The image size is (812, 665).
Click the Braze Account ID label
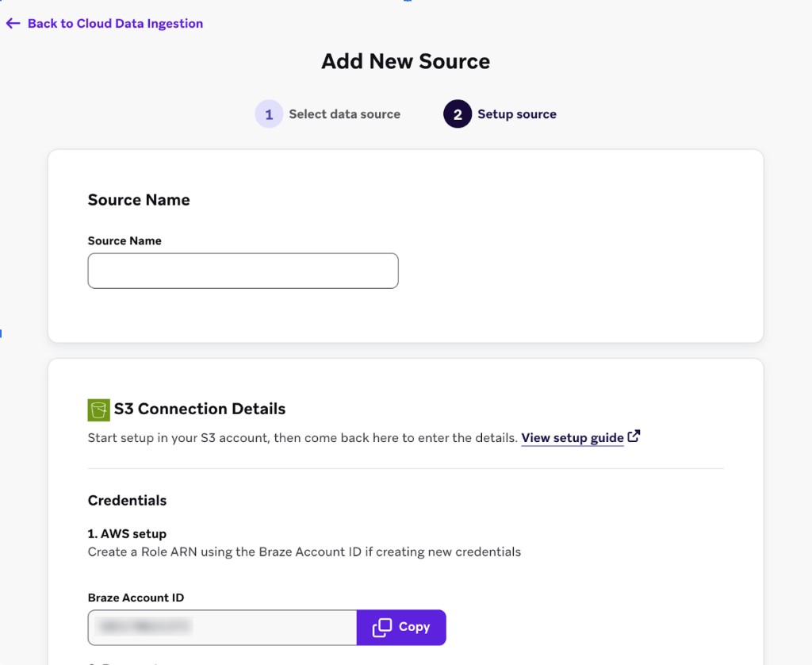coord(136,598)
